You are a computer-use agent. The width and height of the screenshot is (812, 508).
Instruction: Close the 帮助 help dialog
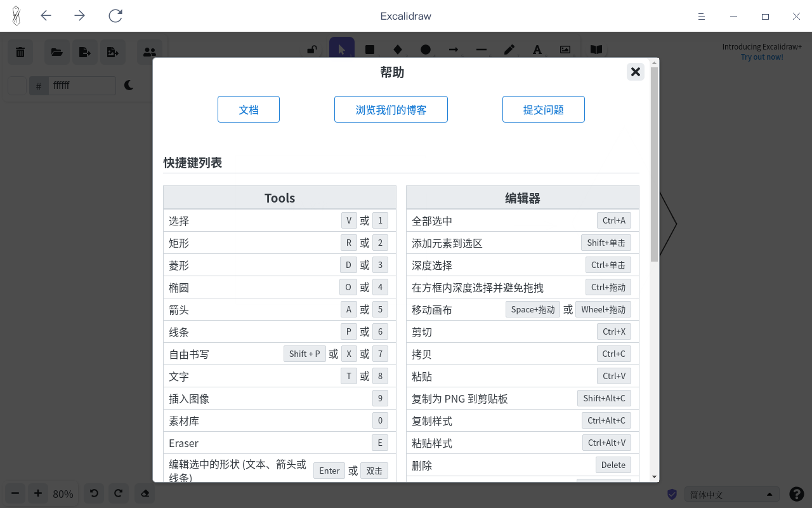pos(636,72)
